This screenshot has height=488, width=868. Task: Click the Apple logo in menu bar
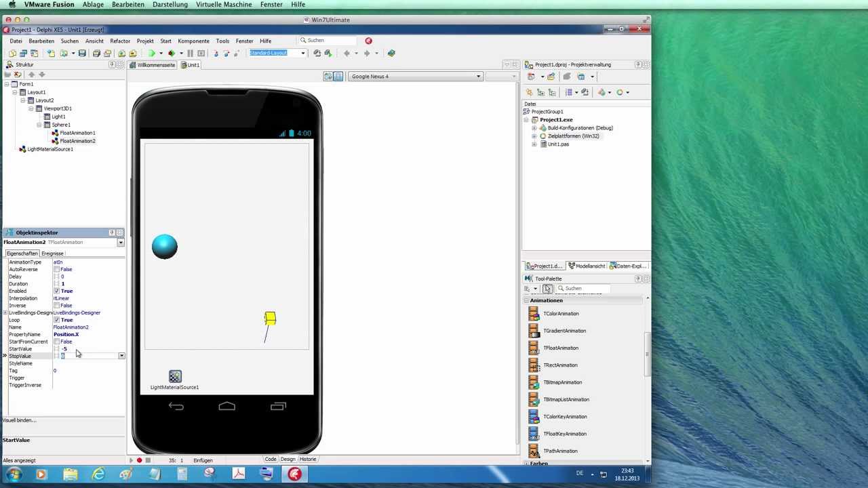(12, 5)
